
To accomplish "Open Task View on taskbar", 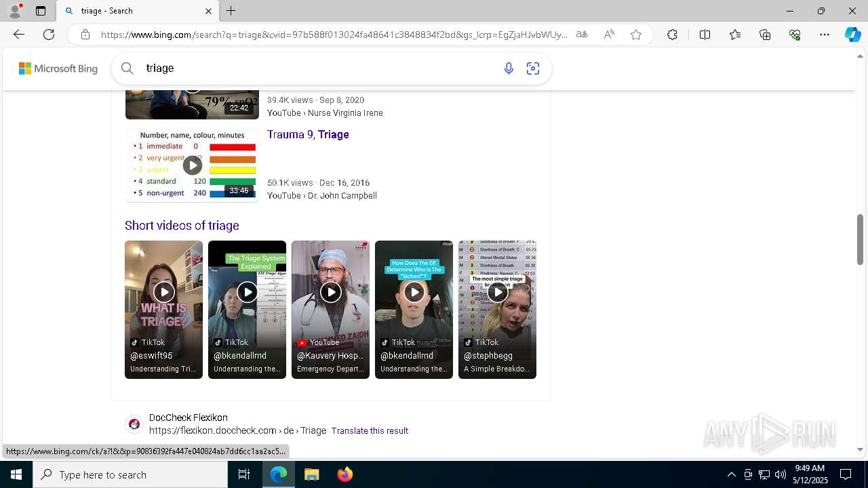I will (244, 474).
